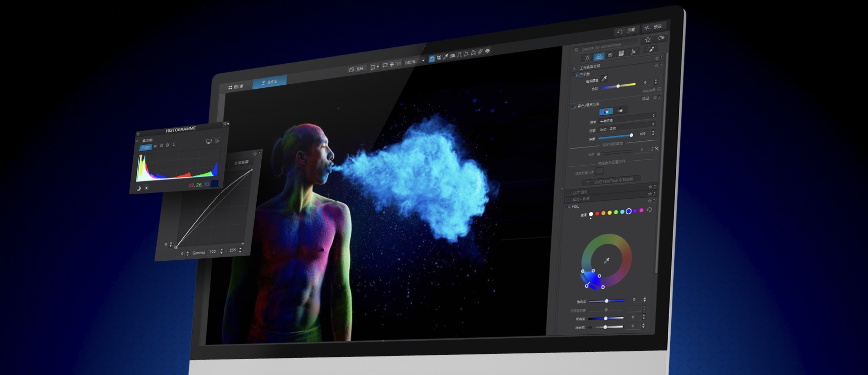Activate the hand pan tool
This screenshot has width=868, height=375.
click(432, 59)
